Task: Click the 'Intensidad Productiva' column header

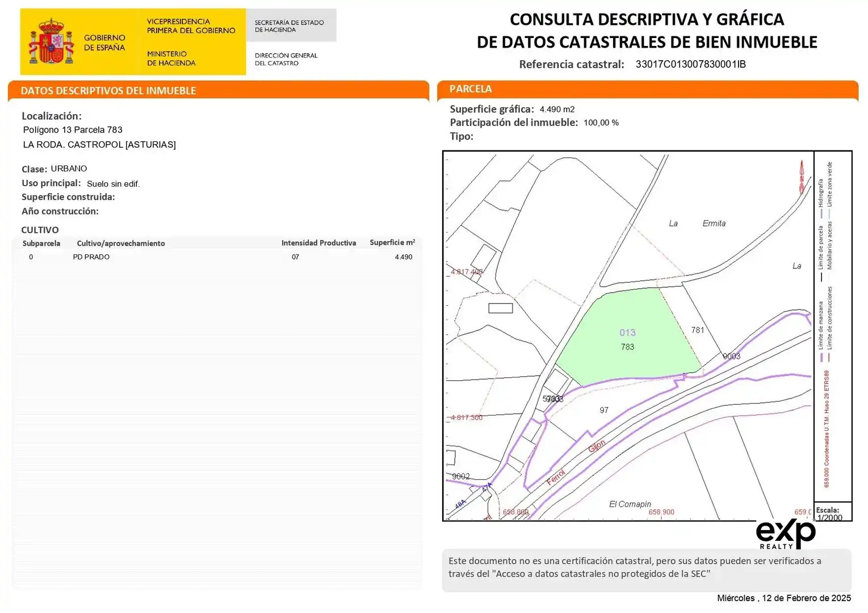Action: point(318,243)
